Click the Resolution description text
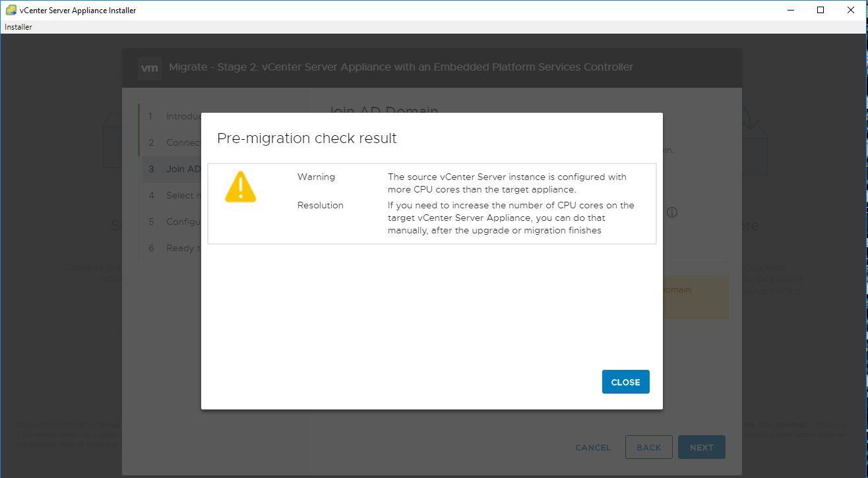Image resolution: width=868 pixels, height=478 pixels. [511, 218]
